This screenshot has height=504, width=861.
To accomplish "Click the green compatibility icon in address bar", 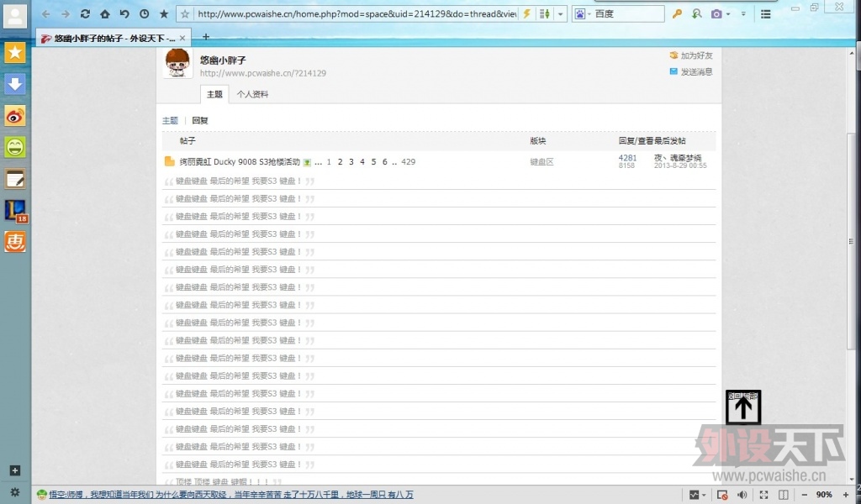I will pyautogui.click(x=545, y=13).
